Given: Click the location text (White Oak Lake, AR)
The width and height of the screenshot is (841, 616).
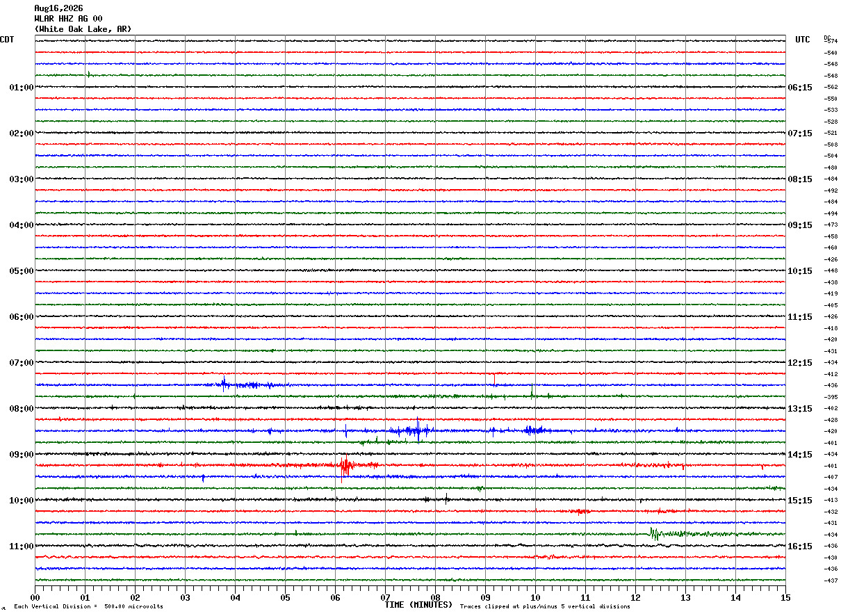Looking at the screenshot, I should click(83, 29).
